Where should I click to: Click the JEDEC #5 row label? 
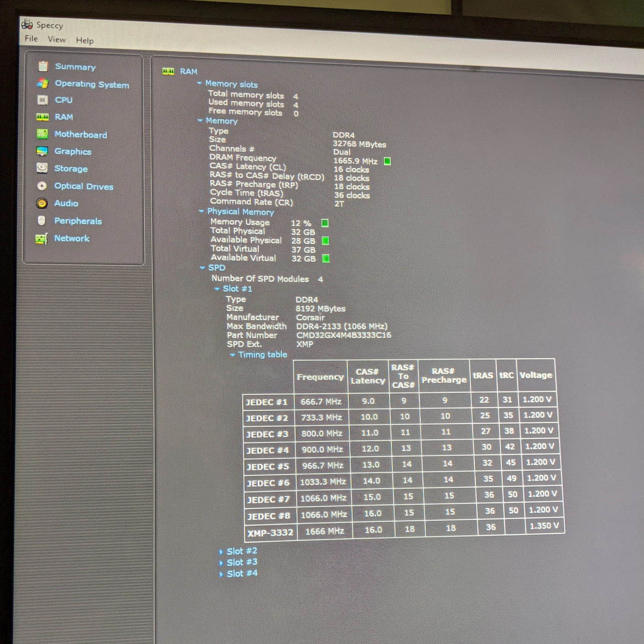pyautogui.click(x=267, y=467)
